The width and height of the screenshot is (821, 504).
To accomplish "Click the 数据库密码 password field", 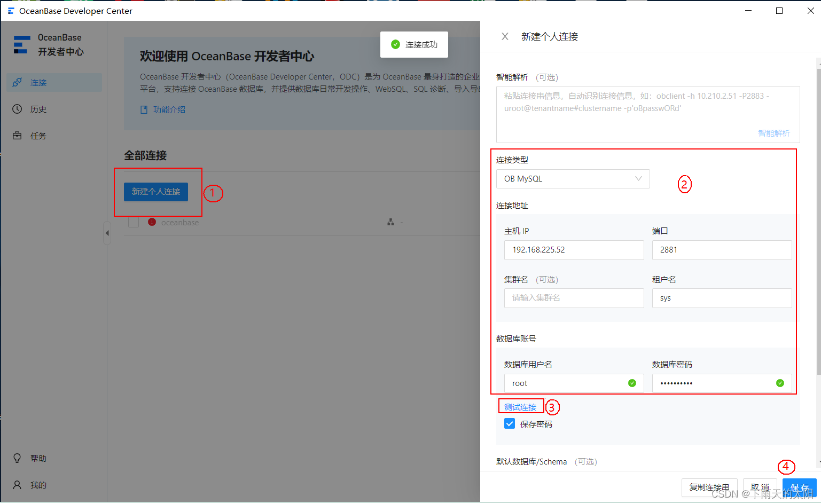I will point(722,383).
